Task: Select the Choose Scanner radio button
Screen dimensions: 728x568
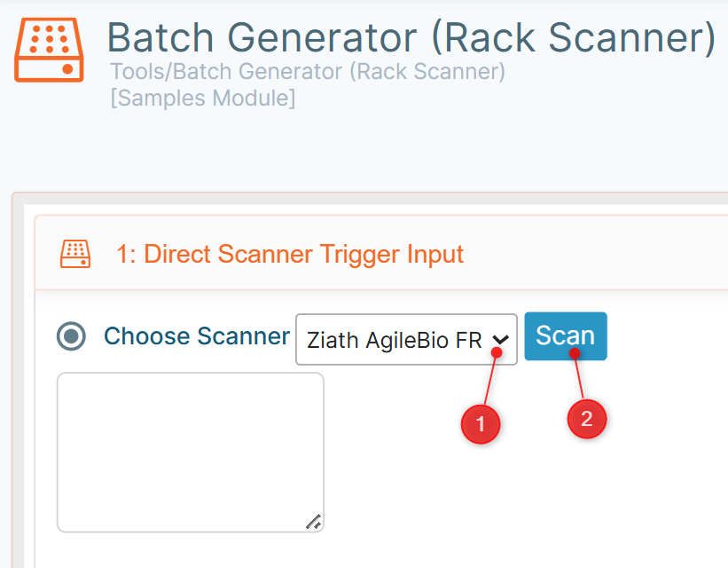Action: coord(71,336)
